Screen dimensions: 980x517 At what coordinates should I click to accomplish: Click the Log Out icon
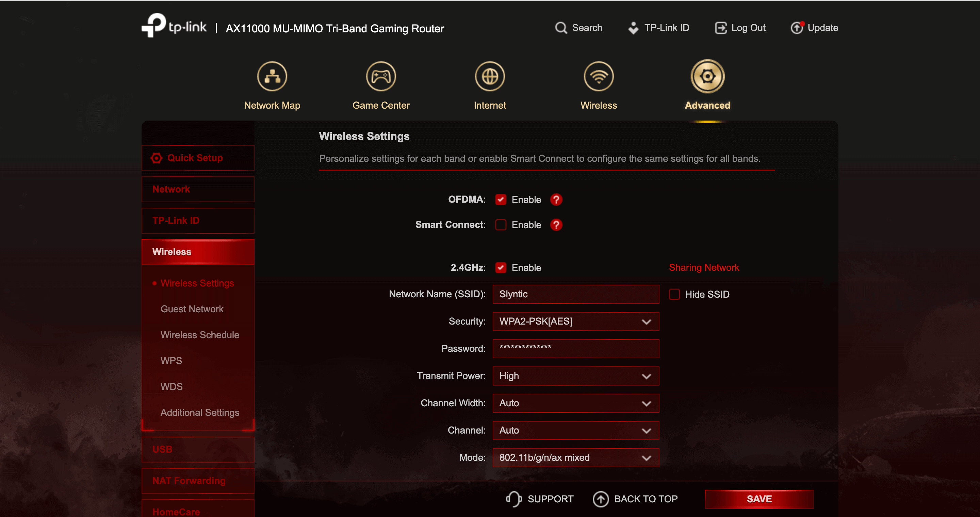(x=721, y=28)
